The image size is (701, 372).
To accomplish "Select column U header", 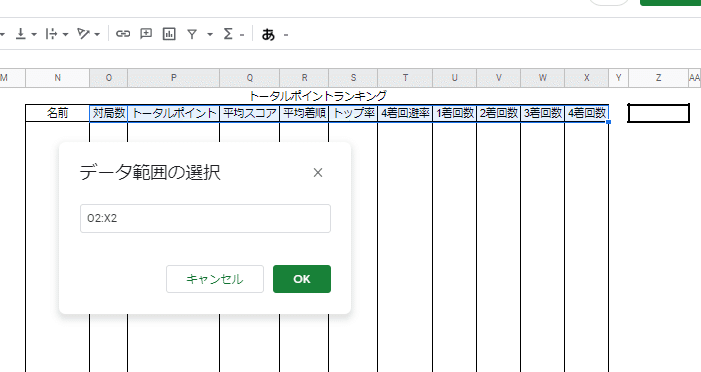I will point(454,78).
